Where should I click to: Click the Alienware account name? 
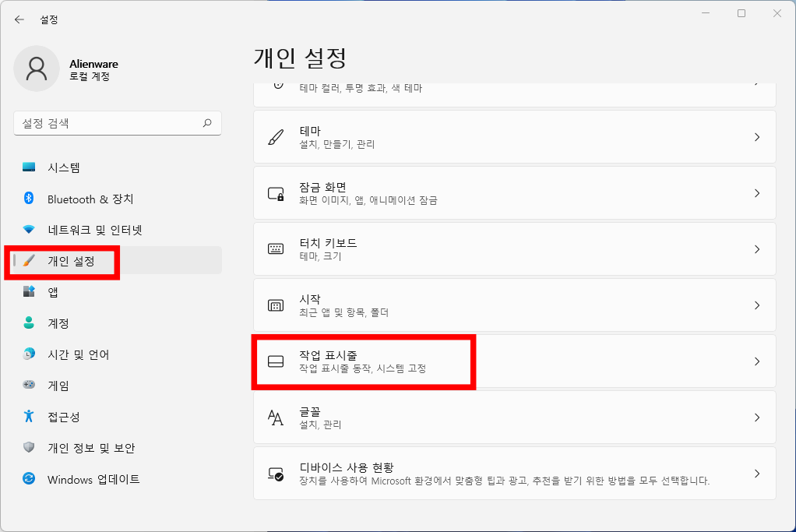pyautogui.click(x=94, y=64)
